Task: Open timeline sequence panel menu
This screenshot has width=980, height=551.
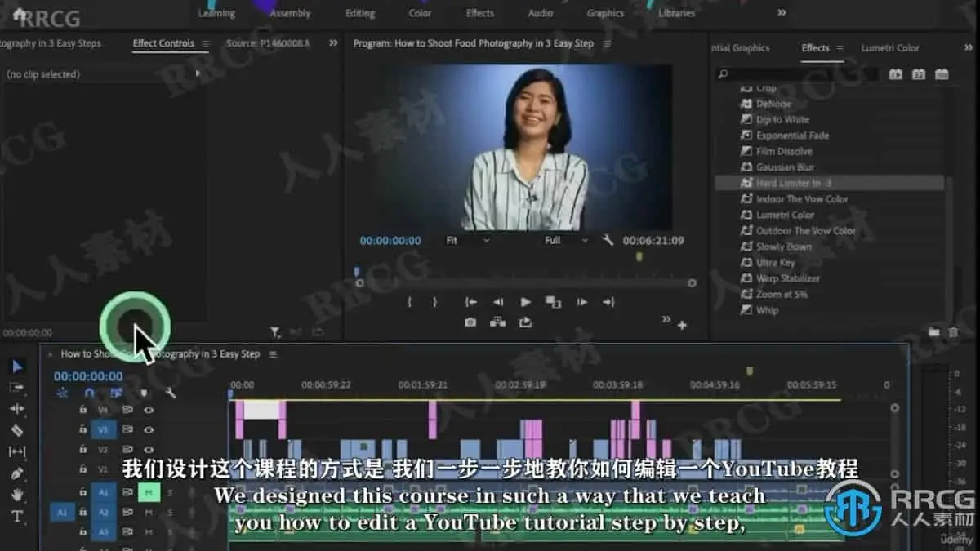Action: [x=273, y=354]
